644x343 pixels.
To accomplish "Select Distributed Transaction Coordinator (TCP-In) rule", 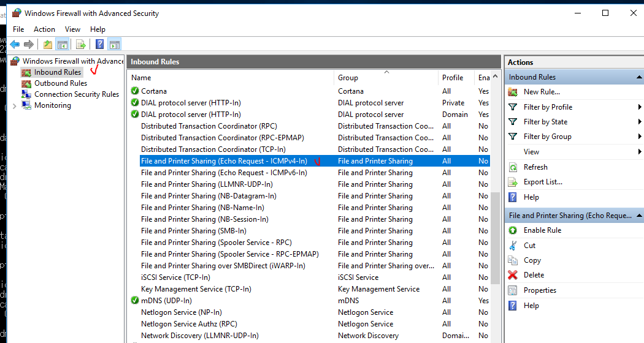I will coord(213,149).
